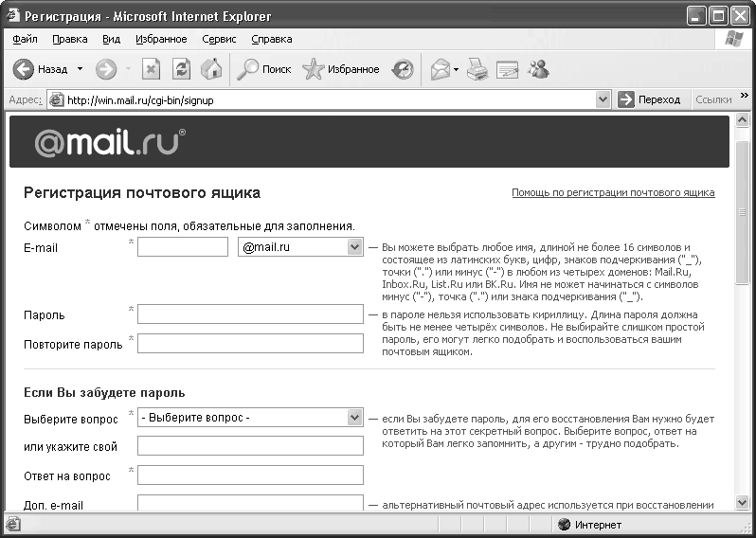756x538 pixels.
Task: Click the Refresh page icon
Action: pyautogui.click(x=181, y=69)
